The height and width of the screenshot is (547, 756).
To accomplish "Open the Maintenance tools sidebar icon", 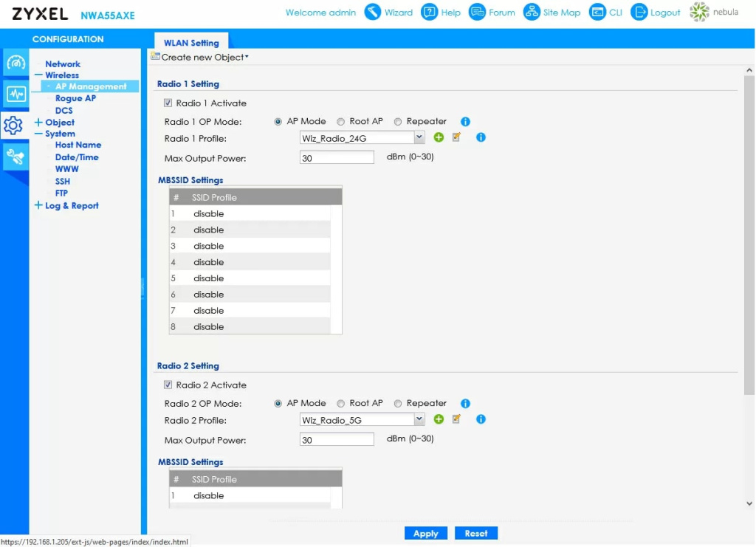I will tap(16, 156).
